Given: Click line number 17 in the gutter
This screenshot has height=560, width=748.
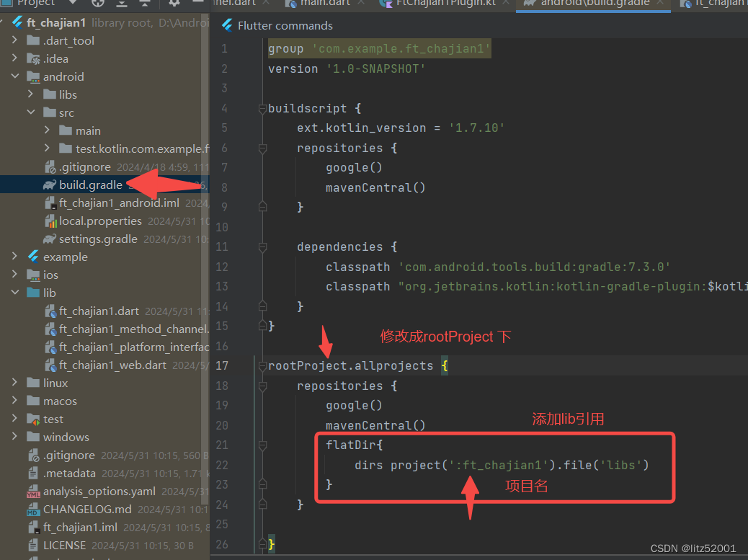Looking at the screenshot, I should click(222, 366).
